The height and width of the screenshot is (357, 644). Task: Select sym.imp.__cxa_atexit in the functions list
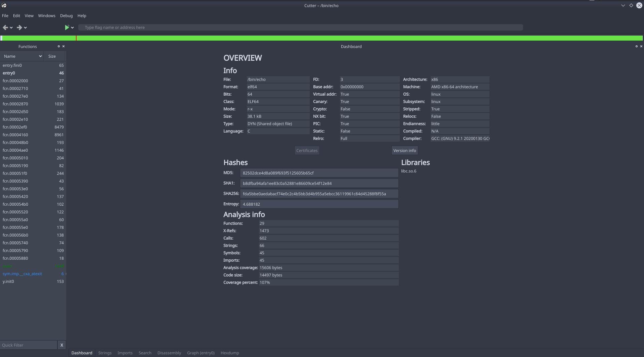click(33, 274)
